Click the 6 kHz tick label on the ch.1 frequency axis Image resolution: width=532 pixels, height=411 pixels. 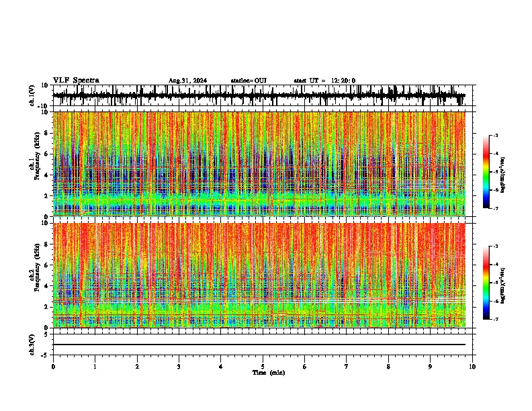(x=47, y=154)
